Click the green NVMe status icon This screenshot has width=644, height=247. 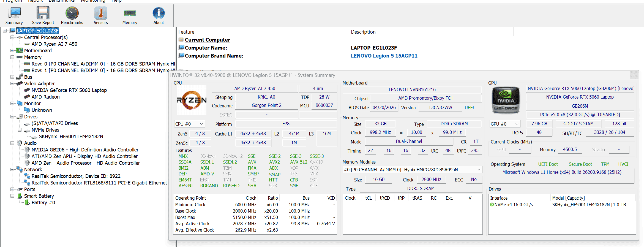pyautogui.click(x=492, y=205)
